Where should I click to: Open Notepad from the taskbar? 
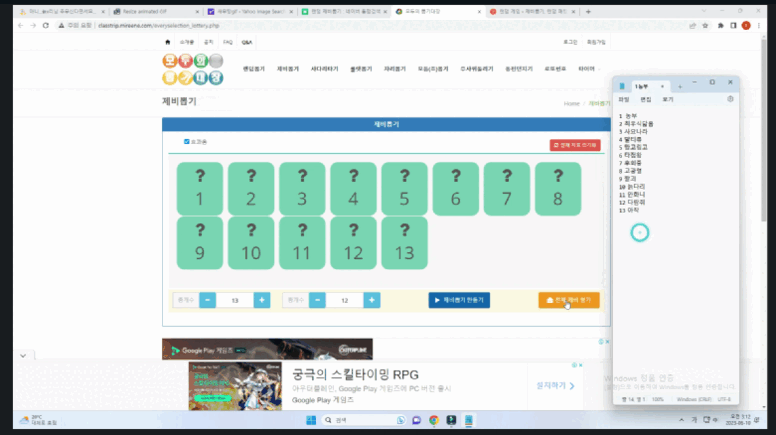click(468, 420)
